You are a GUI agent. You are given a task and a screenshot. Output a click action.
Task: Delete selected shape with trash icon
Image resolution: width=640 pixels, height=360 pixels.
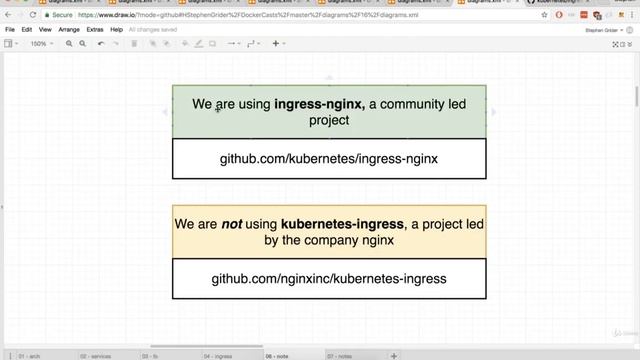click(134, 43)
